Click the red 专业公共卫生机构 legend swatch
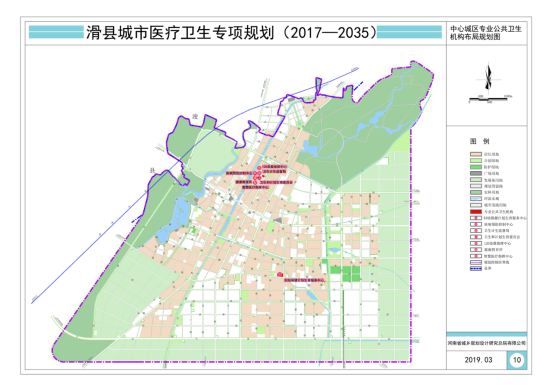The width and height of the screenshot is (553, 391). [x=476, y=212]
